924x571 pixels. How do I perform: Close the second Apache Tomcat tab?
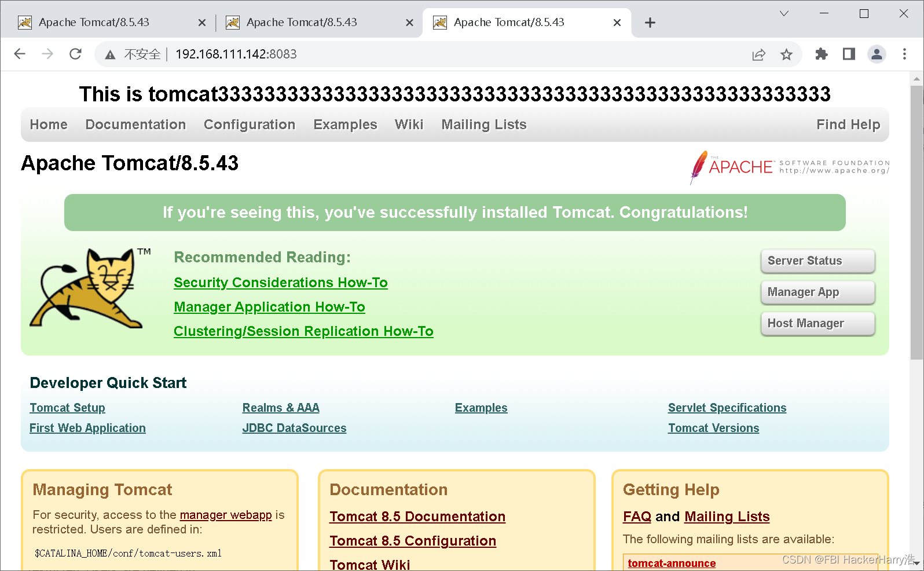click(x=409, y=23)
